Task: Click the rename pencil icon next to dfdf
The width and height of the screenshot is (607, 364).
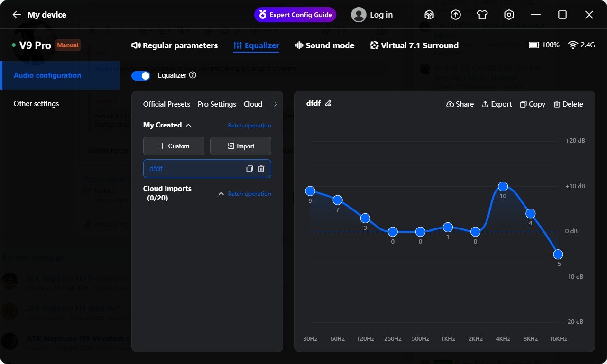Action: click(328, 103)
